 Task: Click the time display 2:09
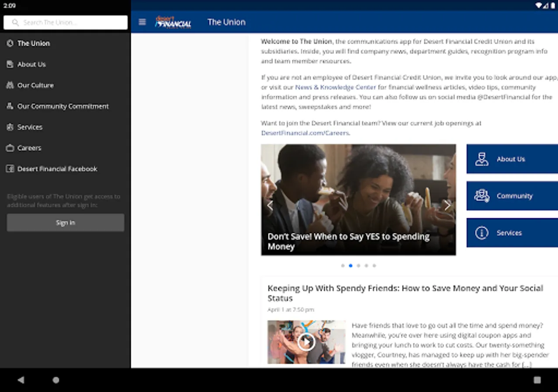click(9, 6)
